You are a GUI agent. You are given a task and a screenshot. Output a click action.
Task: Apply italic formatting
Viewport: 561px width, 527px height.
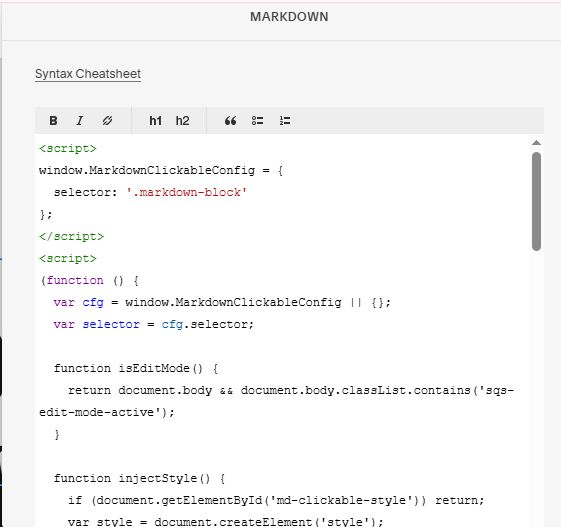click(80, 121)
